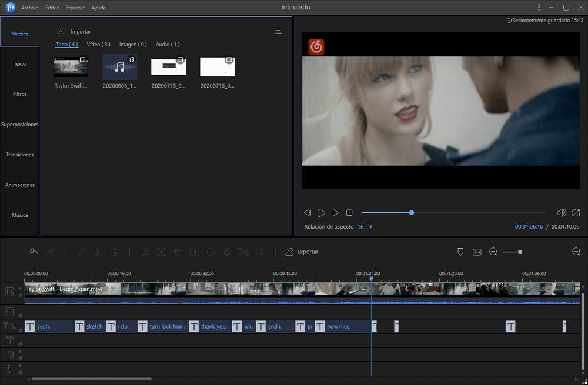This screenshot has width=588, height=385.
Task: Click the undo arrow in timeline toolbar
Action: pos(34,252)
